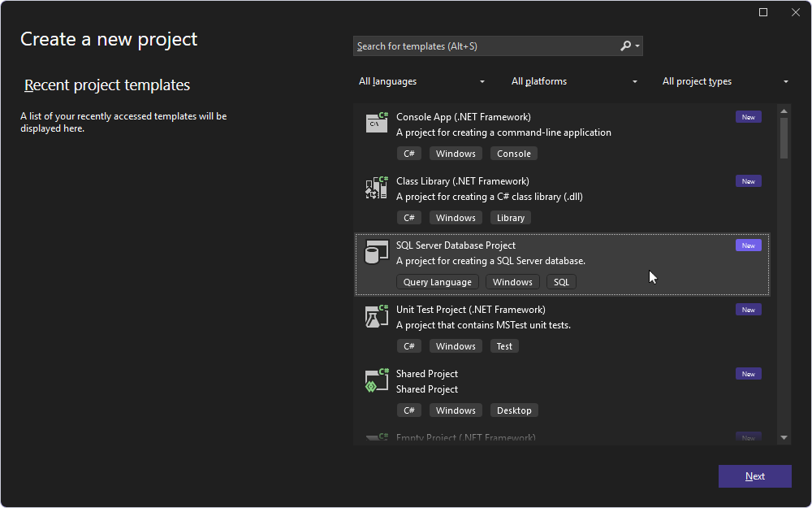Click the Class Library template icon
Image resolution: width=812 pixels, height=508 pixels.
click(376, 188)
